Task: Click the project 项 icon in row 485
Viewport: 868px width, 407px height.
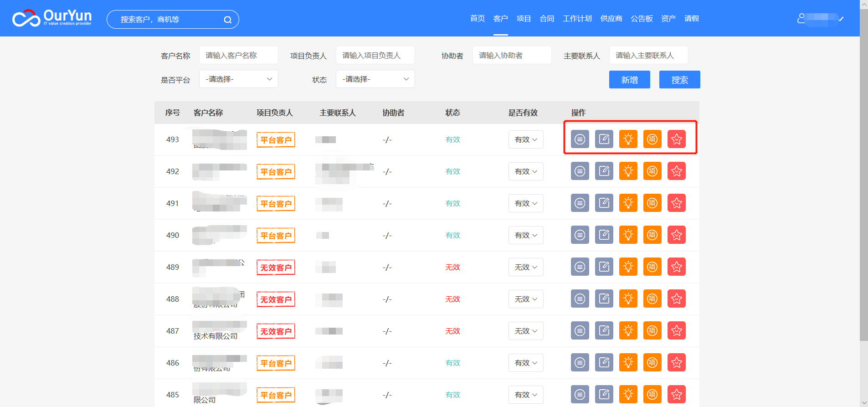Action: click(x=652, y=395)
